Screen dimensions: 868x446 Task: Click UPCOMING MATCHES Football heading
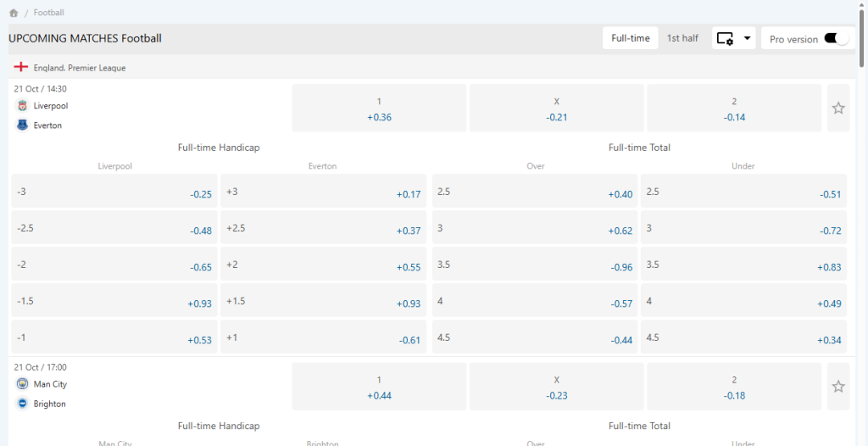point(86,39)
